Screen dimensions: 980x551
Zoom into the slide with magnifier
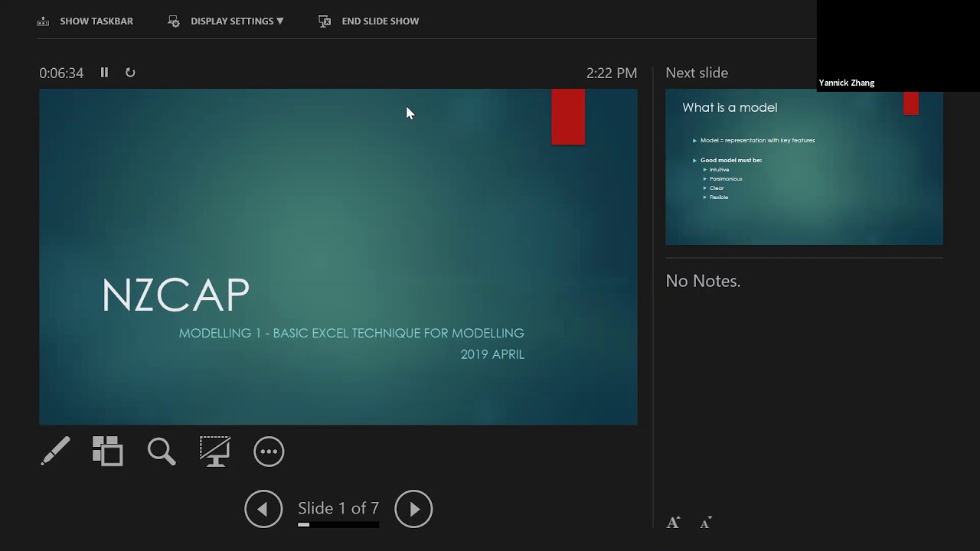[162, 452]
